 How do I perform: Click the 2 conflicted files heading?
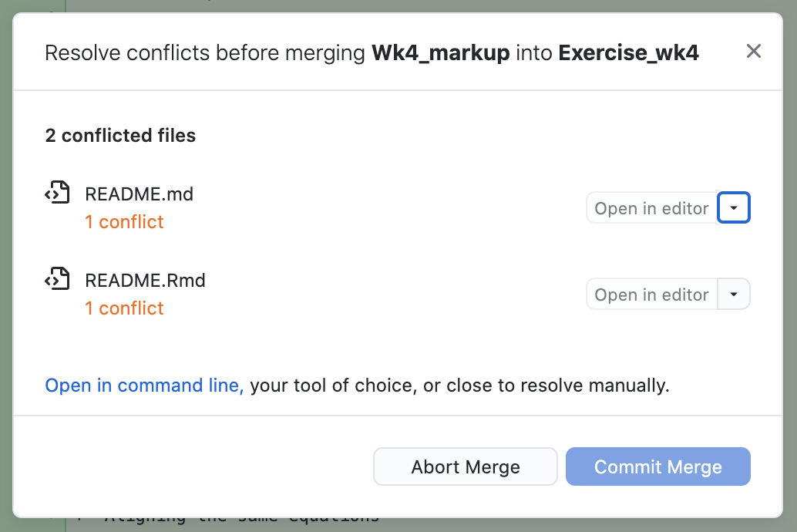[x=120, y=136]
